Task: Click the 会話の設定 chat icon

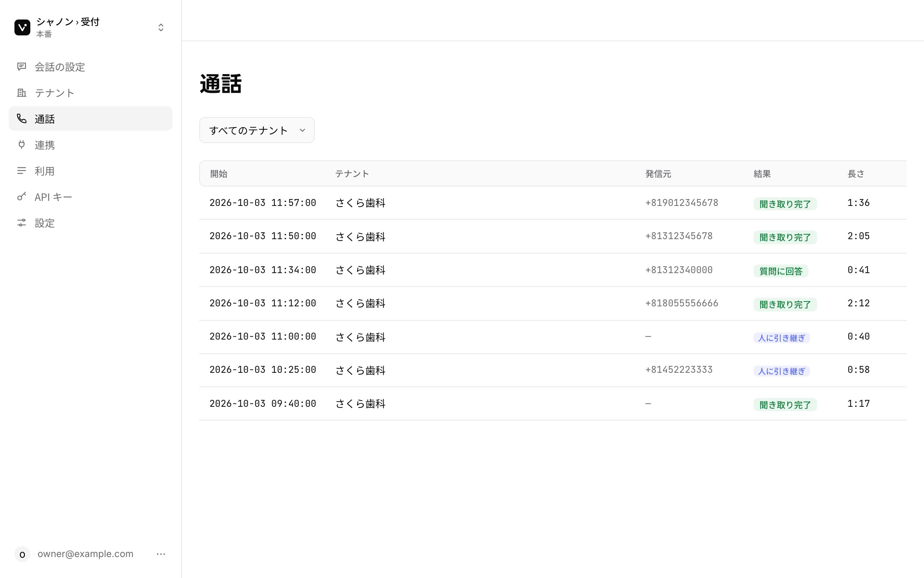Action: tap(22, 66)
